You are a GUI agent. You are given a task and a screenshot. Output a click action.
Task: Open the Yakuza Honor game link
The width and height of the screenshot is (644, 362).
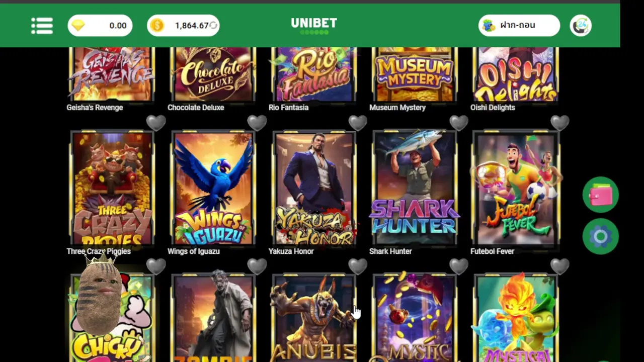tap(291, 251)
